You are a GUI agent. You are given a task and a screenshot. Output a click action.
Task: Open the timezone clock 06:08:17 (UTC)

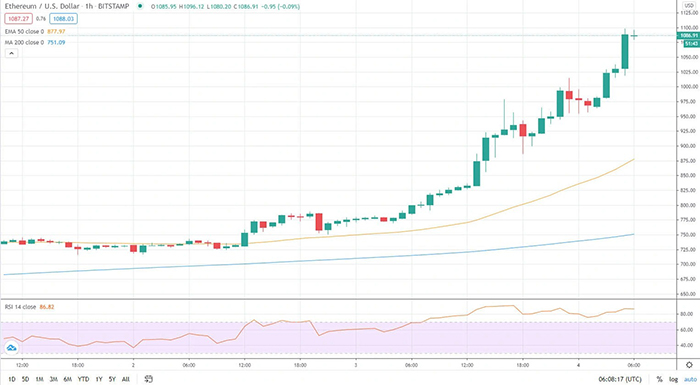tap(620, 379)
